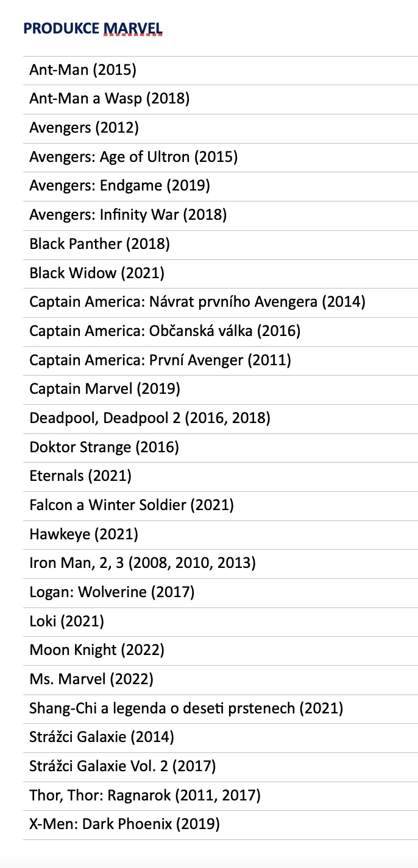The height and width of the screenshot is (868, 418).
Task: Click the Black Widow (2021) entry
Action: pyautogui.click(x=97, y=273)
